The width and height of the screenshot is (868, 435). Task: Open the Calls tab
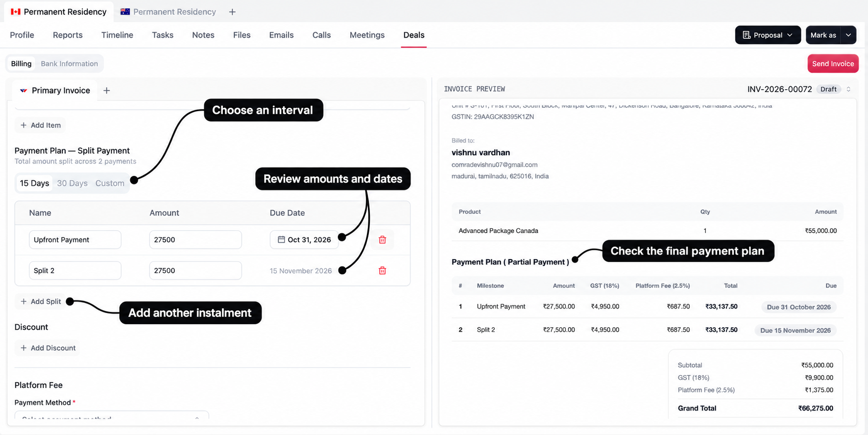point(322,35)
